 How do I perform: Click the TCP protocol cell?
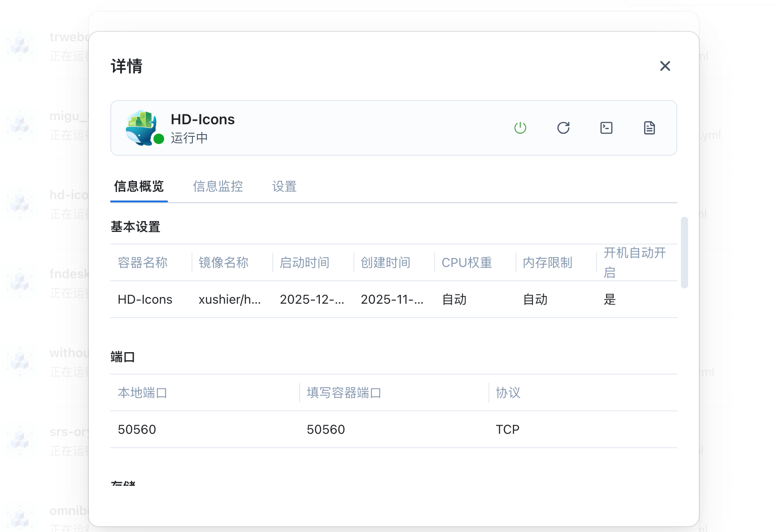coord(507,429)
